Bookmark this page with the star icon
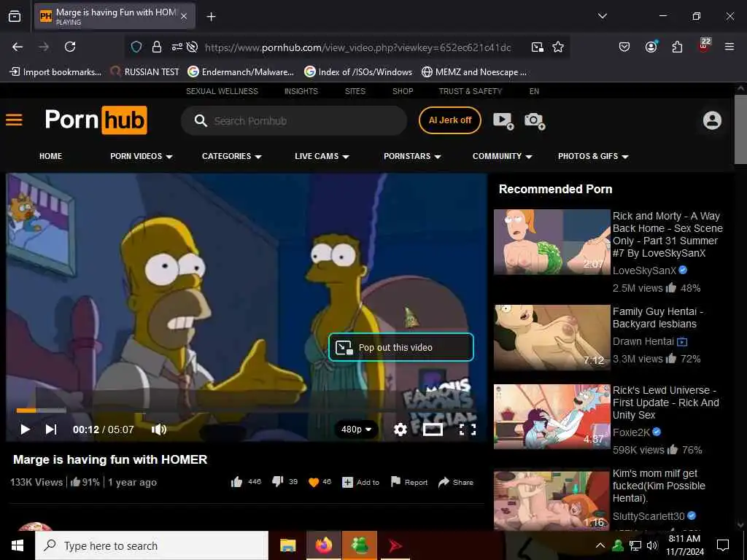The image size is (747, 560). pos(558,47)
